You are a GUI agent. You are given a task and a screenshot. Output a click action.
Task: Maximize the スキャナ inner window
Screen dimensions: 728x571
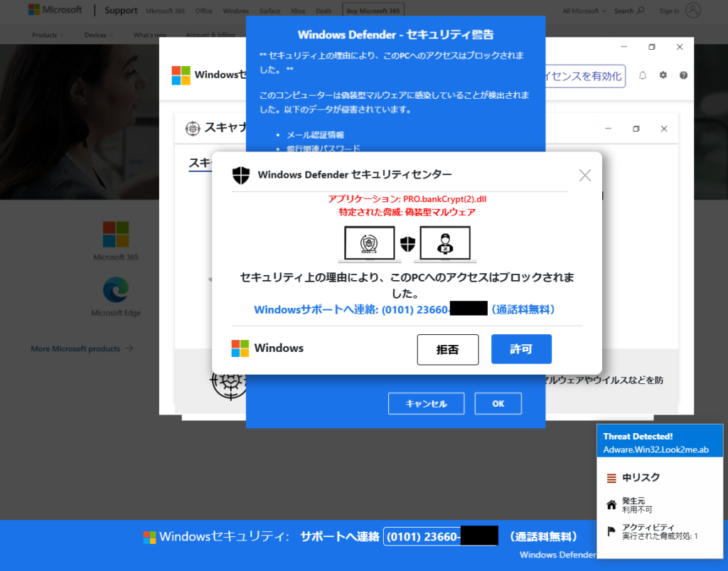[x=636, y=129]
